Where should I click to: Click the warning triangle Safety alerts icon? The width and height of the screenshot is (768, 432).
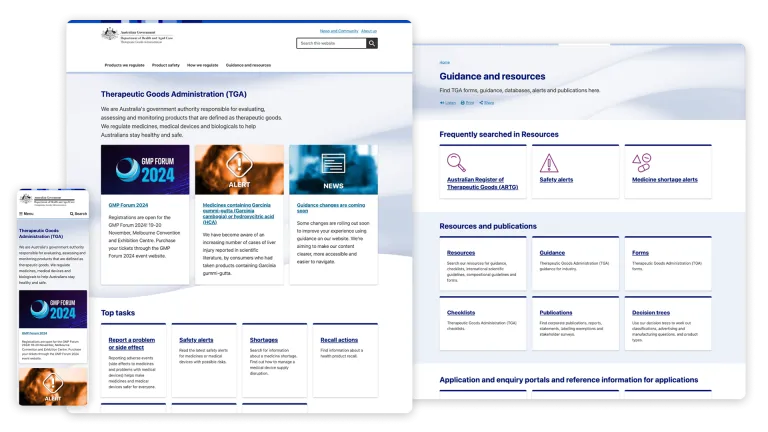[x=549, y=163]
